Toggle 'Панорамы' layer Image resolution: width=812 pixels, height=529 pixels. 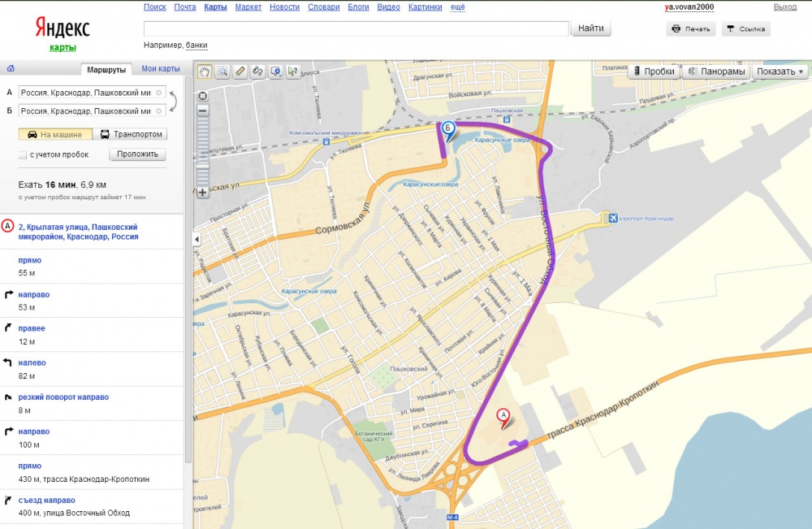click(x=717, y=72)
